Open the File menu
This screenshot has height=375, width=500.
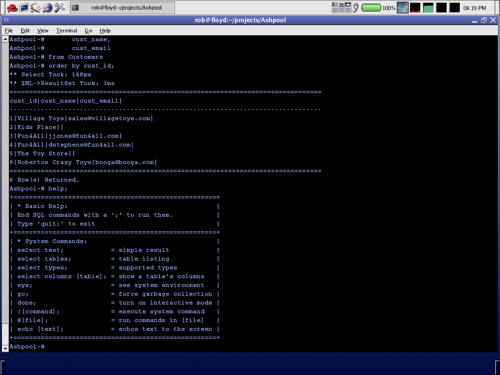click(x=9, y=31)
